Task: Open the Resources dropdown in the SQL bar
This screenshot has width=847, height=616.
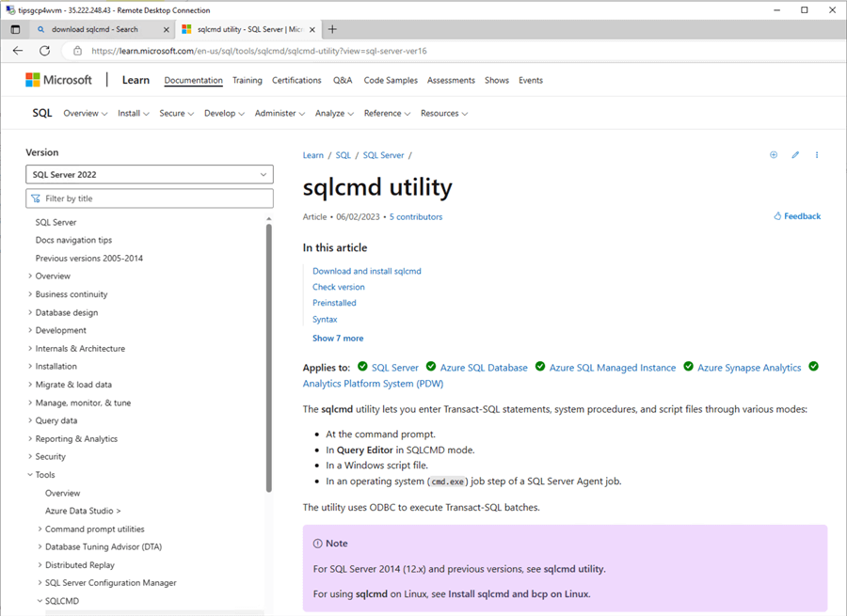Action: click(x=442, y=113)
